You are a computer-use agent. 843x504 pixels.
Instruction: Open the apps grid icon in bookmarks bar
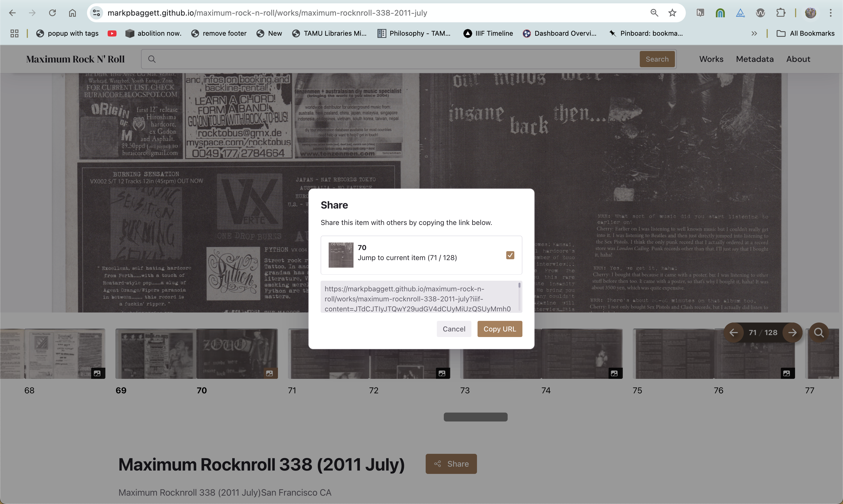tap(14, 33)
